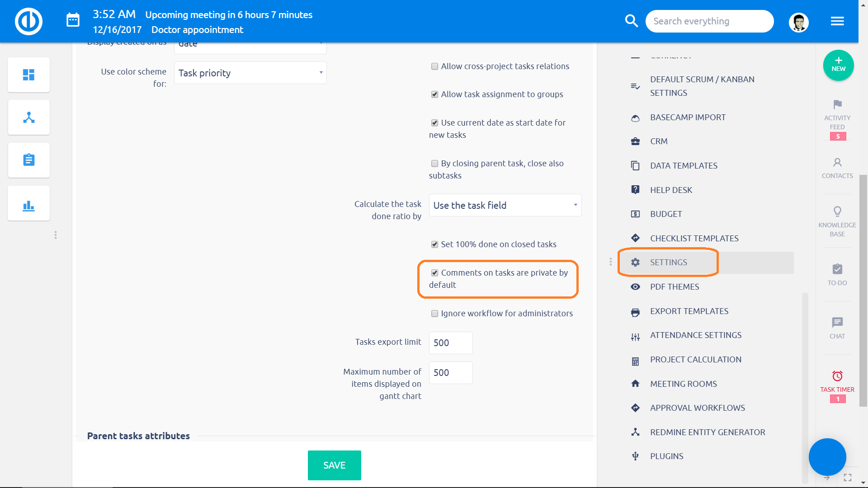Open the Display created on as dropdown
This screenshot has height=488, width=868.
click(x=250, y=47)
